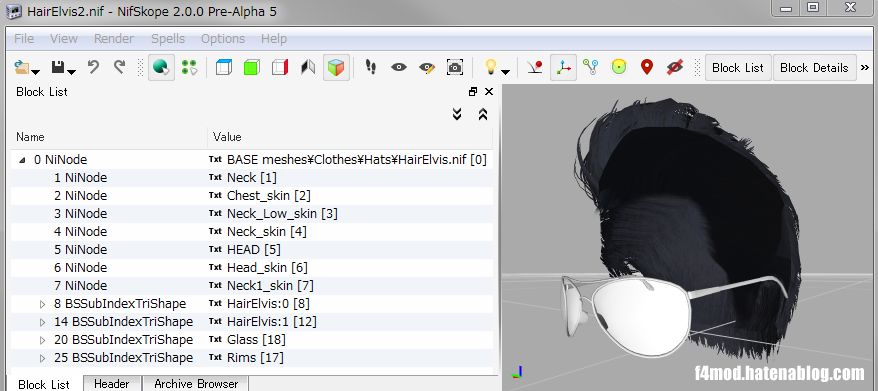
Task: Click the plain eye Saved View icon
Action: (399, 68)
